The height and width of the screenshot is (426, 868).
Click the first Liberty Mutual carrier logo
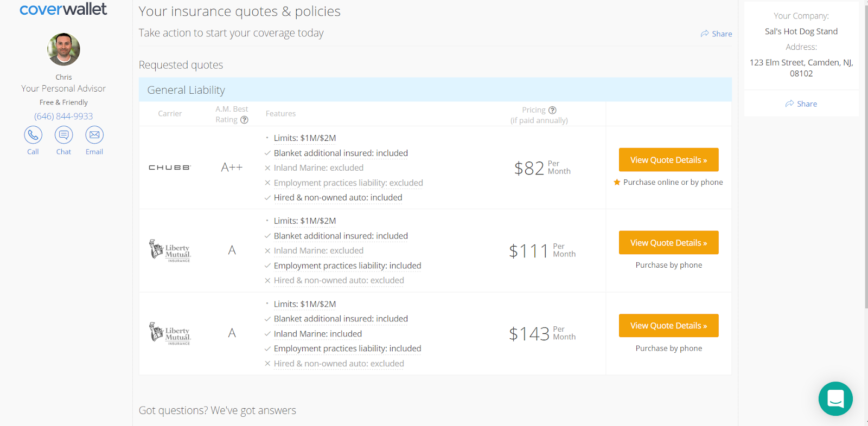(170, 250)
